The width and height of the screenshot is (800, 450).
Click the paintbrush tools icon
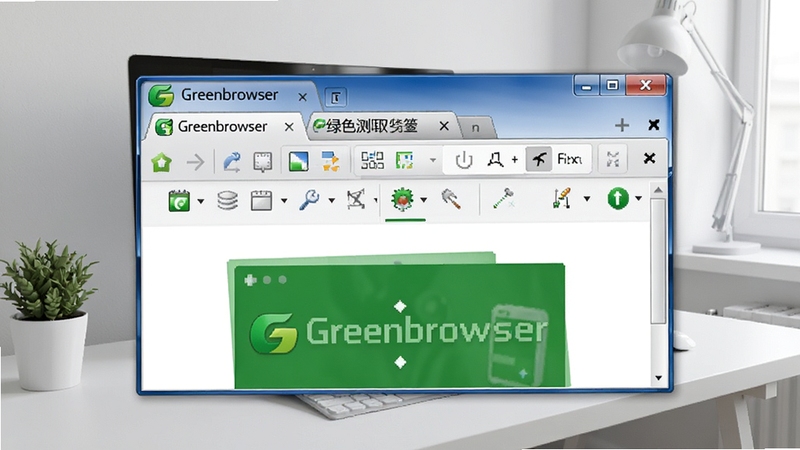point(562,198)
